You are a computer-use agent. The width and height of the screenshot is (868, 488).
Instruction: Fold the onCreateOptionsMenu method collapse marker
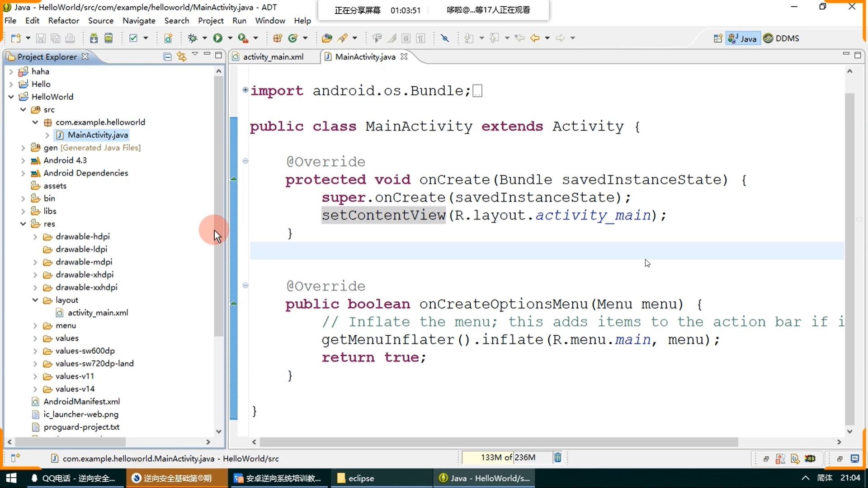pyautogui.click(x=245, y=285)
